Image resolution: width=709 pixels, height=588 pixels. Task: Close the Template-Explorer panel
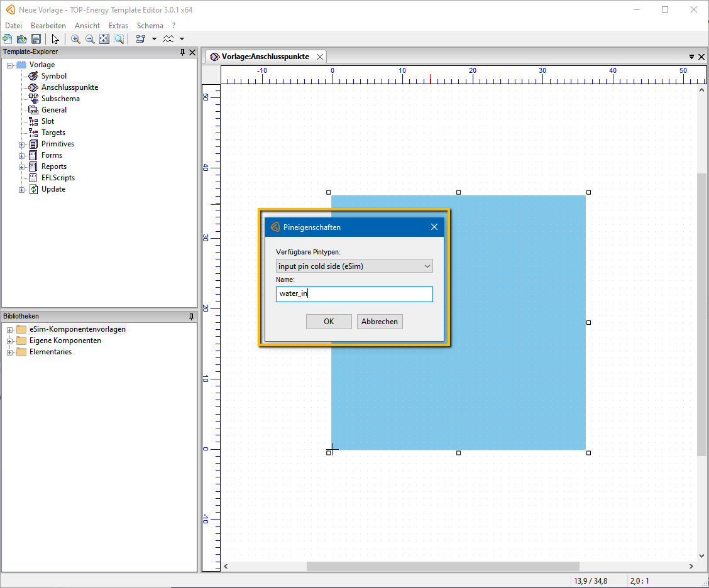click(x=192, y=52)
